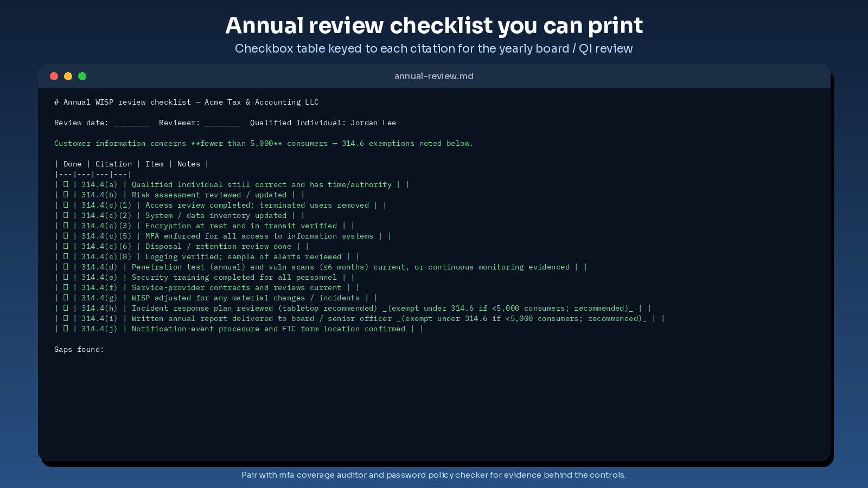Tick checkbox for 314.4(j) Notification-event row

(x=66, y=329)
